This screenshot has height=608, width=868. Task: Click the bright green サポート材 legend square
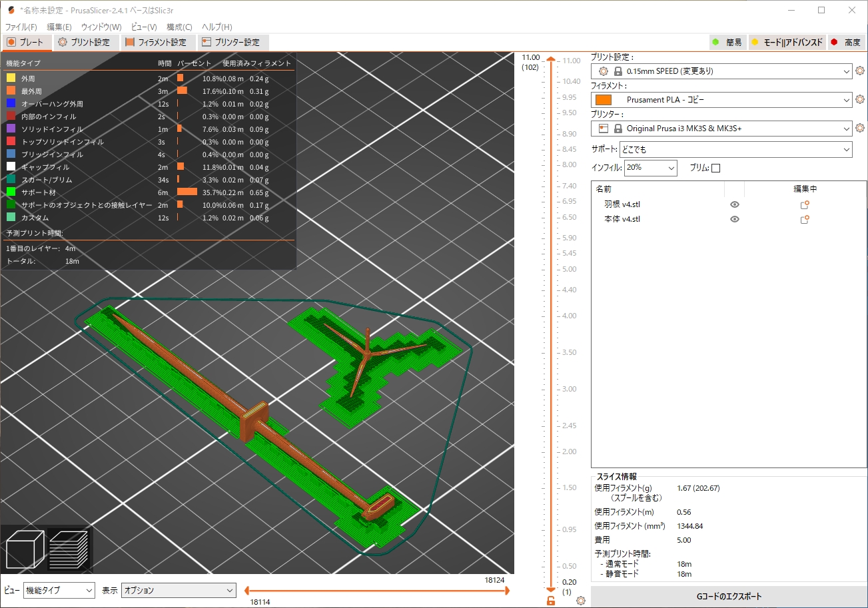pyautogui.click(x=11, y=192)
